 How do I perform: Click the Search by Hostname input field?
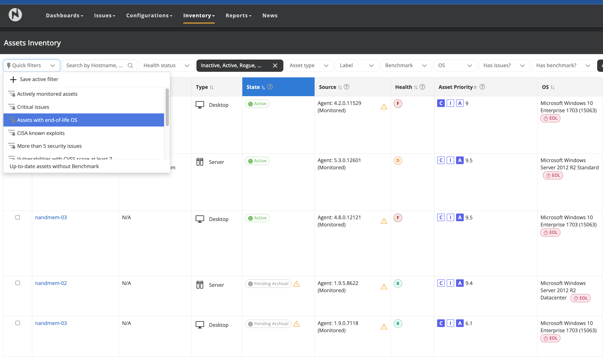(x=95, y=66)
